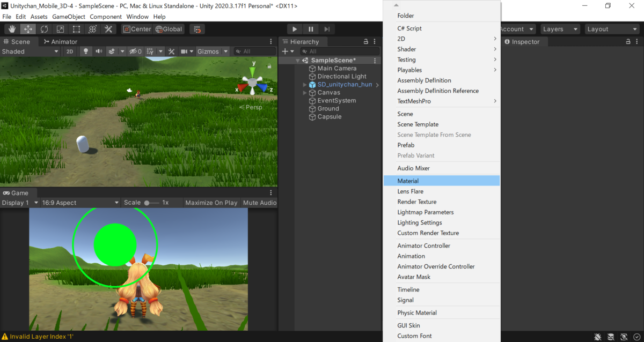Lock the Hierarchy panel
Viewport: 644px width, 342px height.
coord(366,41)
